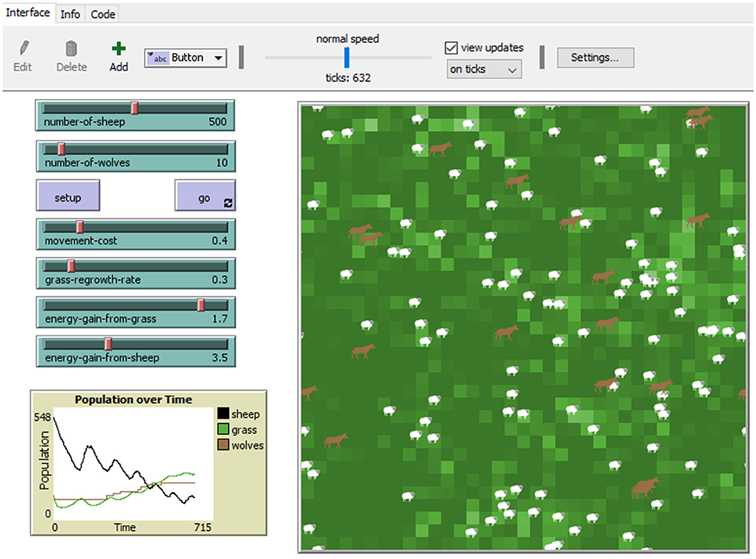Image resolution: width=756 pixels, height=559 pixels.
Task: Click the energy-gain-from-grass slider handle
Action: coord(201,305)
